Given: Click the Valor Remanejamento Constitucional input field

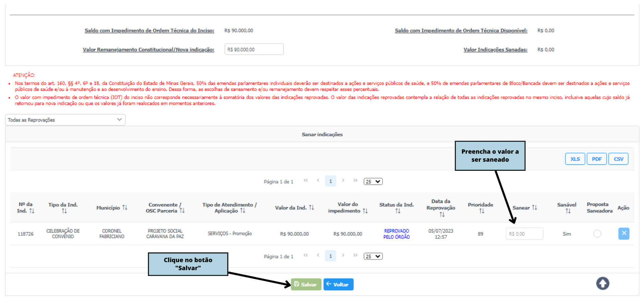Looking at the screenshot, I should [254, 49].
